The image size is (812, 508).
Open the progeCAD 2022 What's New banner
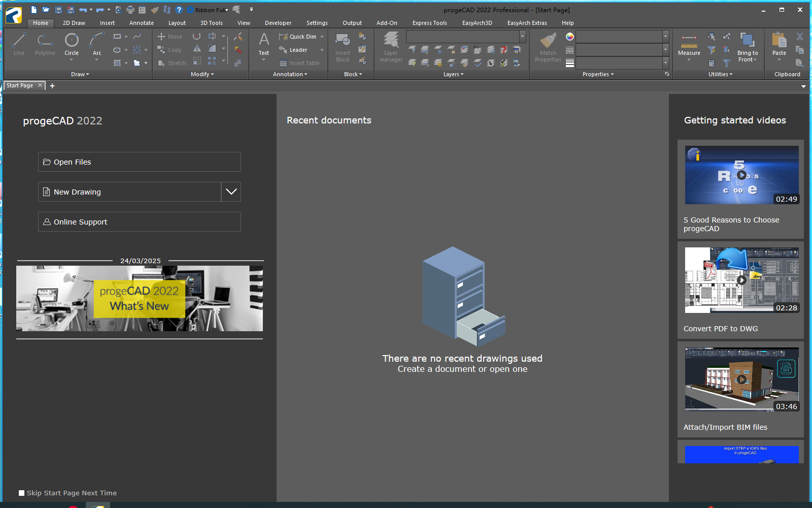click(140, 298)
